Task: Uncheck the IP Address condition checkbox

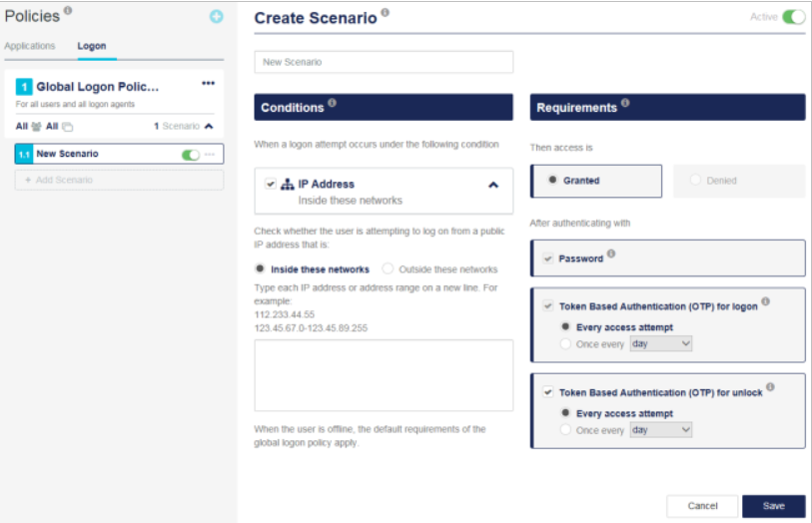Action: [x=270, y=184]
